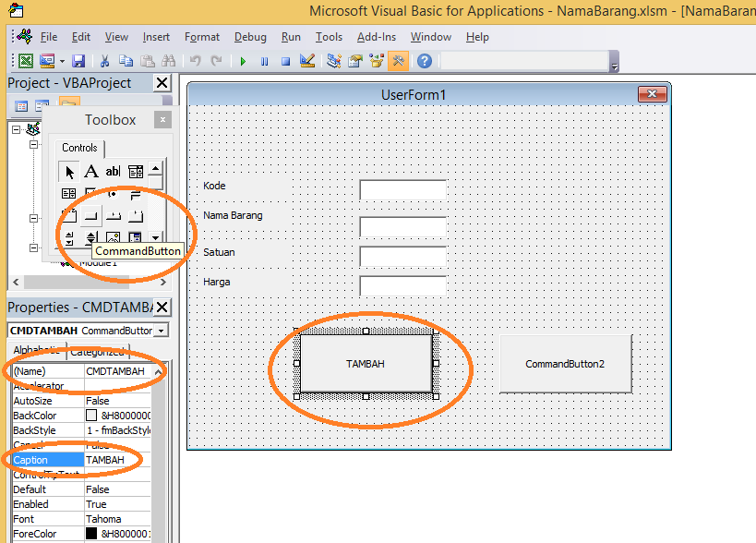
Task: Click the Harga text box on the form
Action: coord(402,285)
